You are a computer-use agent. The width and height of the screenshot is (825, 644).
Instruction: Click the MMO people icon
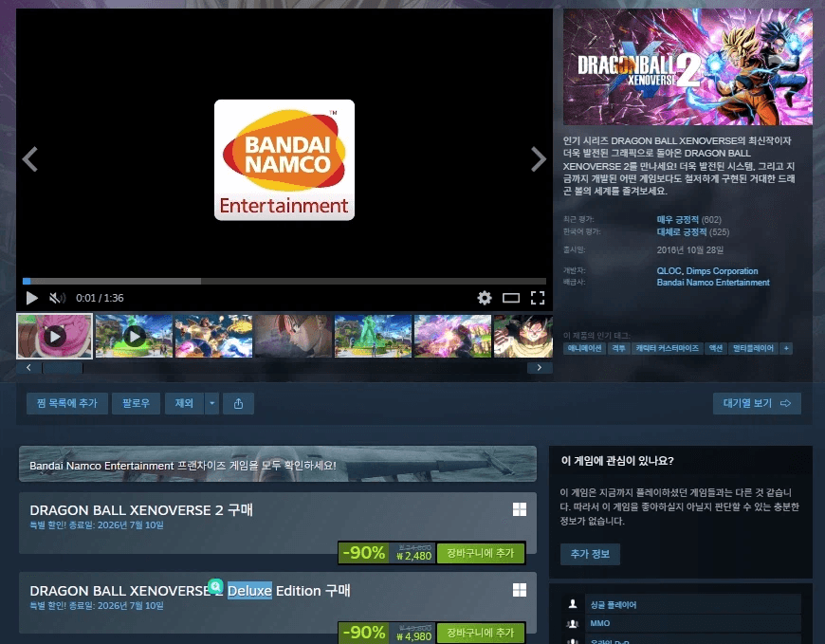click(x=573, y=623)
